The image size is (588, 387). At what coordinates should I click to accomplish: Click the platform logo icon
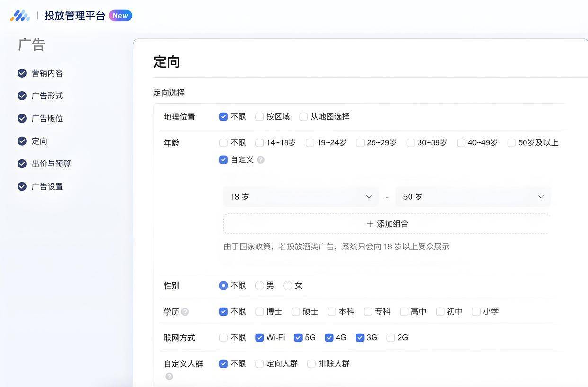[x=20, y=16]
